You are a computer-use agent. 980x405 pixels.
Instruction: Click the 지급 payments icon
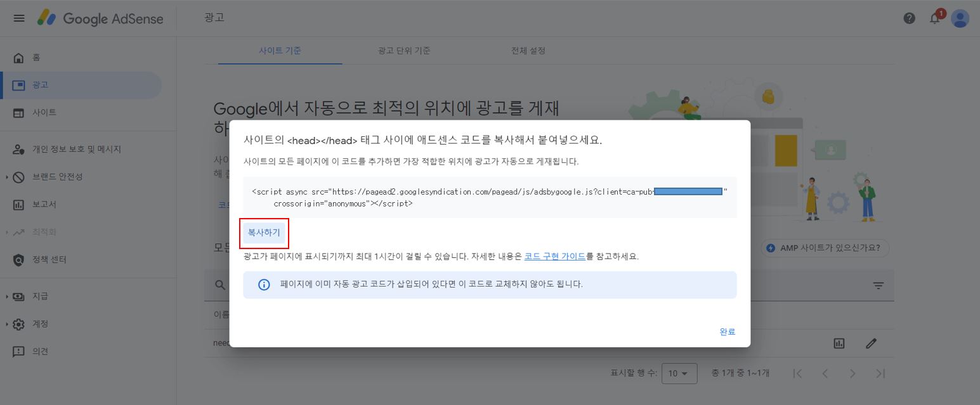[18, 297]
